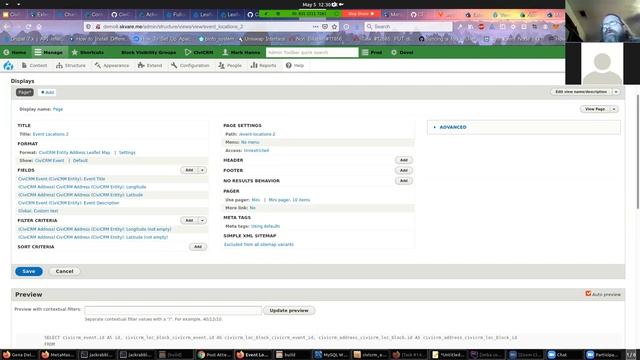The height and width of the screenshot is (360, 640).
Task: Click the Cancel button
Action: [64, 271]
